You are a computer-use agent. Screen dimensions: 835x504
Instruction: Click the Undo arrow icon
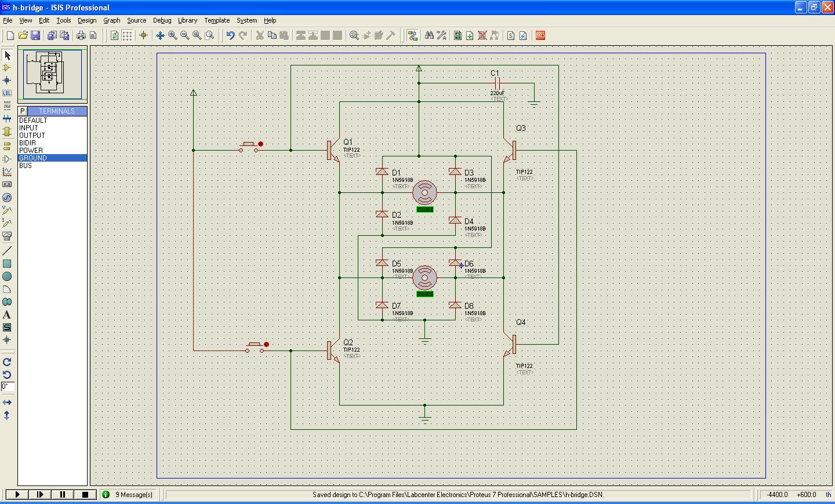[230, 35]
